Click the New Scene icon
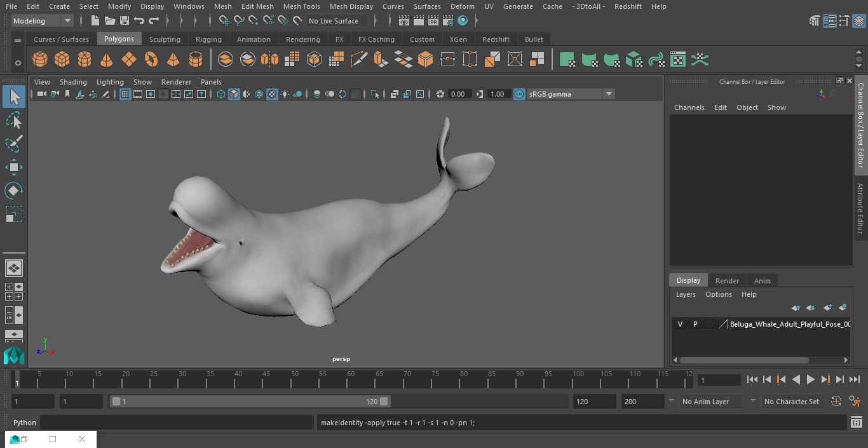 coord(95,21)
